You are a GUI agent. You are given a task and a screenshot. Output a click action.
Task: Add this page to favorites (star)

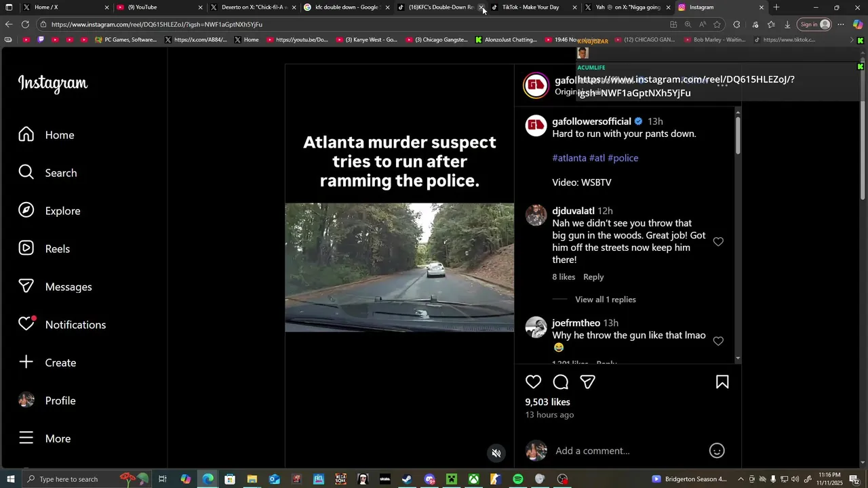click(x=717, y=24)
